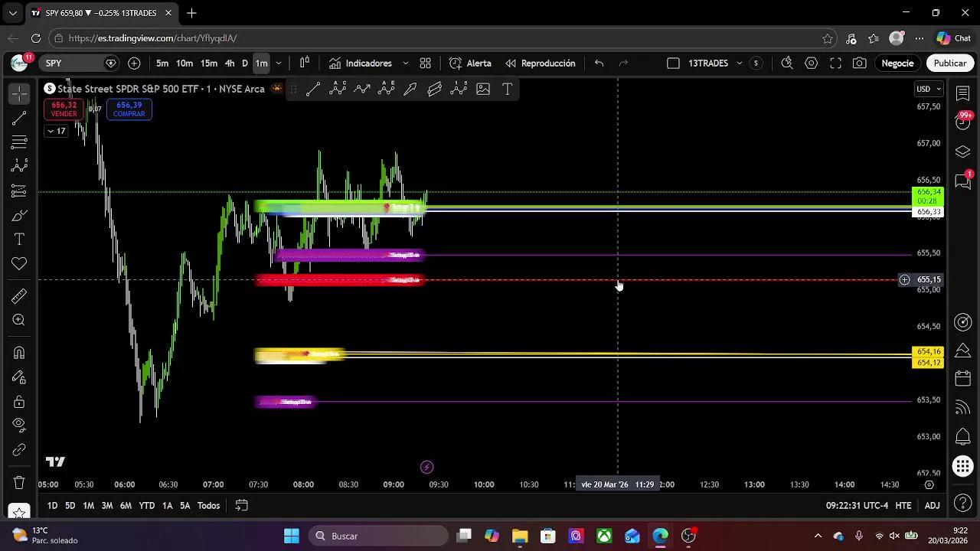Open the watchlist panel icon
This screenshot has height=551, width=980.
tap(963, 93)
